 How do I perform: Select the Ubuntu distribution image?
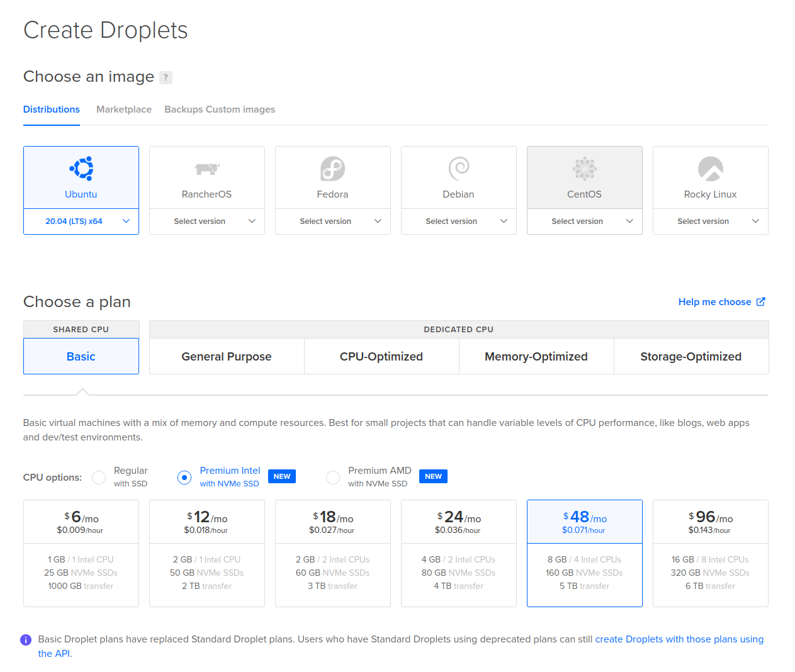[x=81, y=177]
